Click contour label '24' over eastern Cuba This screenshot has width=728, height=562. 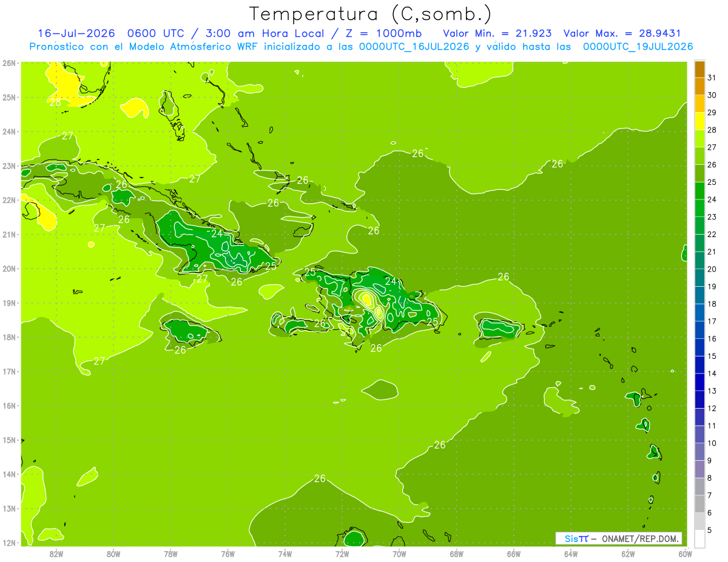pos(217,233)
